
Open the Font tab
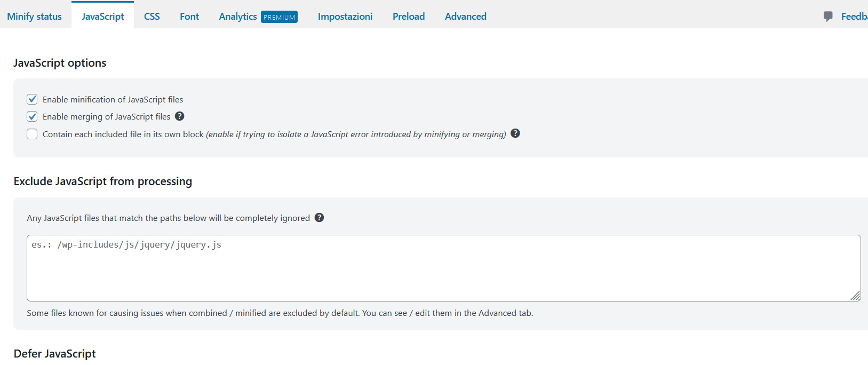(x=189, y=17)
